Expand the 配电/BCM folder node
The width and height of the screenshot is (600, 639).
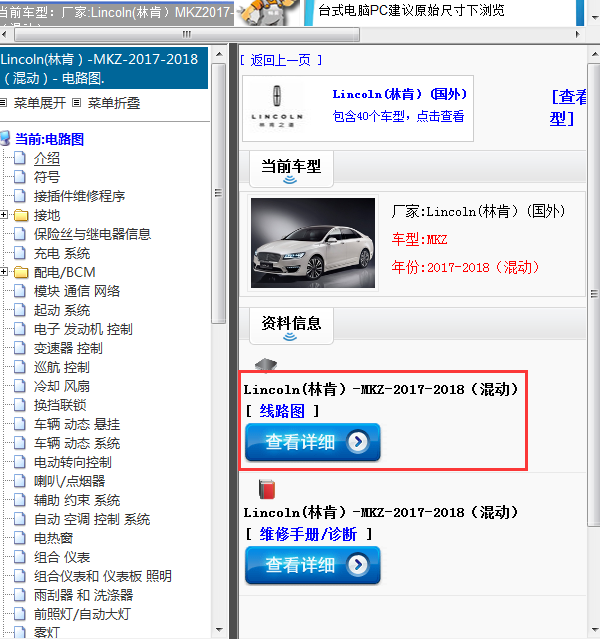coord(4,271)
